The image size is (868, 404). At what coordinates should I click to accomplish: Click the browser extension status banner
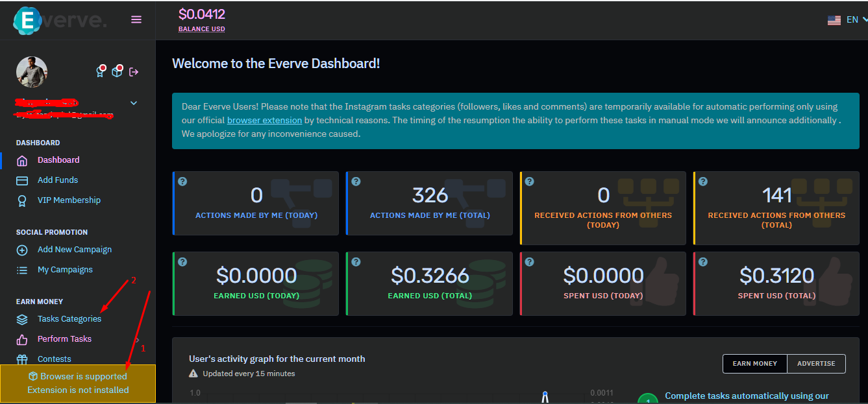point(78,383)
